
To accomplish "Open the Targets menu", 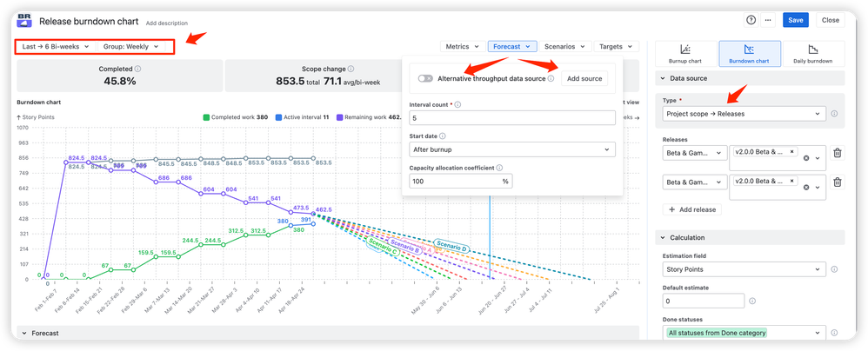I will [616, 46].
